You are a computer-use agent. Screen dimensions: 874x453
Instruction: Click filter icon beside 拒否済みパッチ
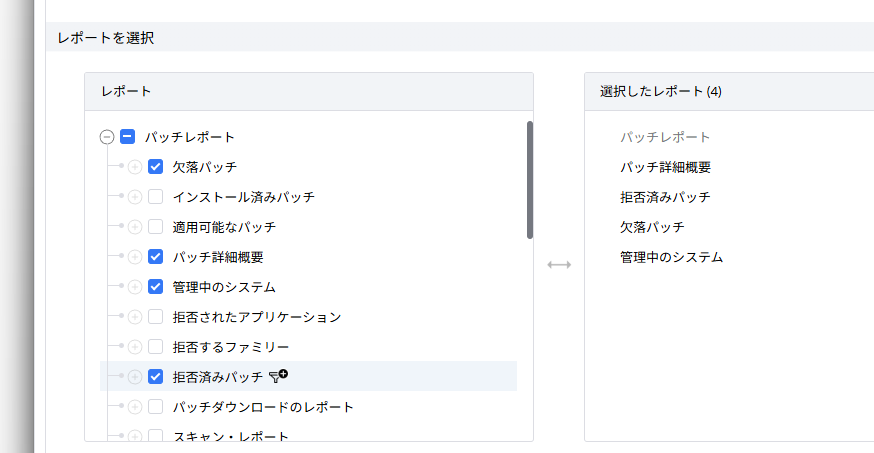pyautogui.click(x=278, y=376)
